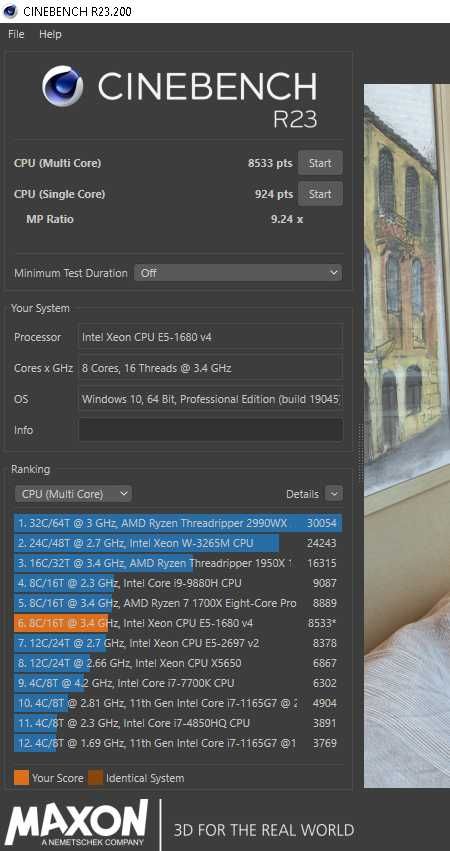Start the CPU Multi Core test
The width and height of the screenshot is (450, 851).
tap(320, 163)
